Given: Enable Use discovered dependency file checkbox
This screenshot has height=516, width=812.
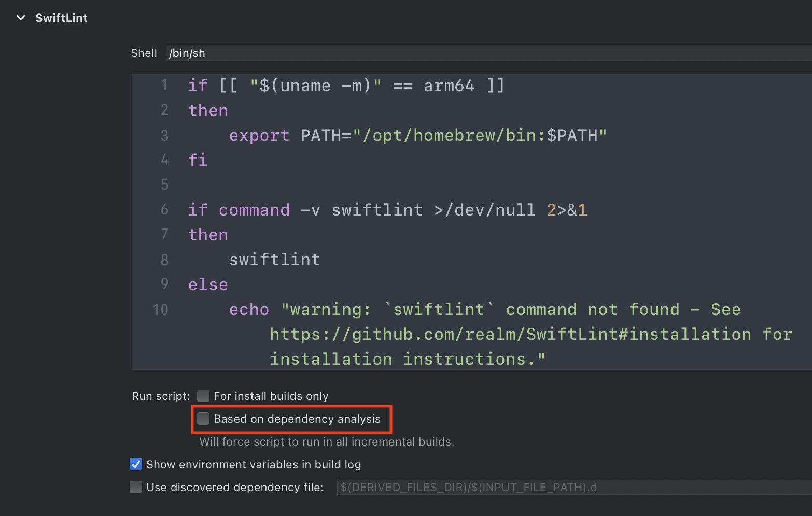Looking at the screenshot, I should click(136, 487).
